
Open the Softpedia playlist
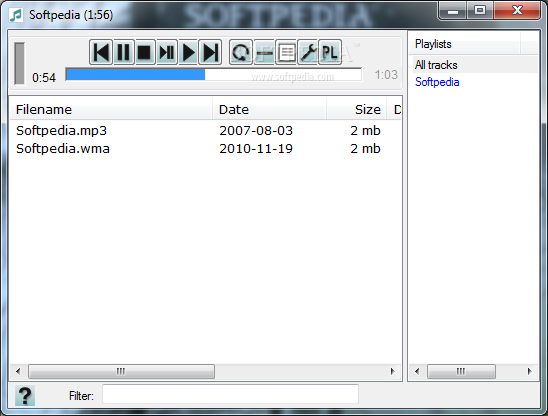(437, 82)
